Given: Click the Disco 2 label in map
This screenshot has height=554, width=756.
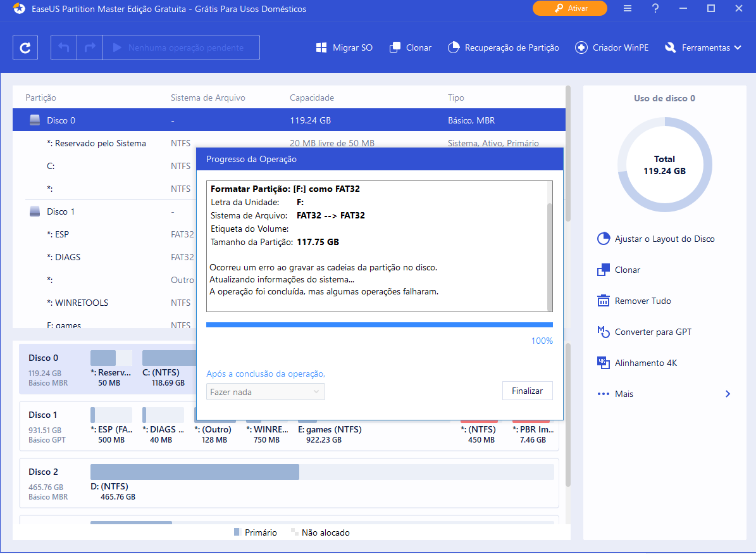Looking at the screenshot, I should click(43, 472).
